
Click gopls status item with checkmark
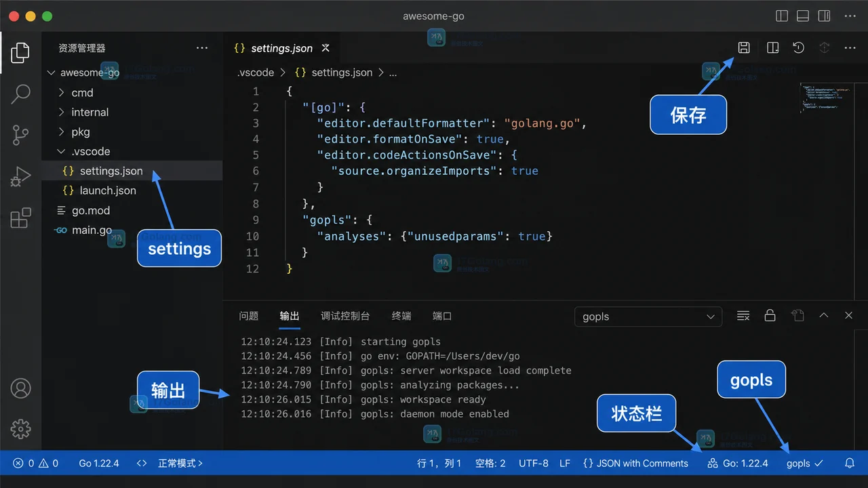coord(805,464)
